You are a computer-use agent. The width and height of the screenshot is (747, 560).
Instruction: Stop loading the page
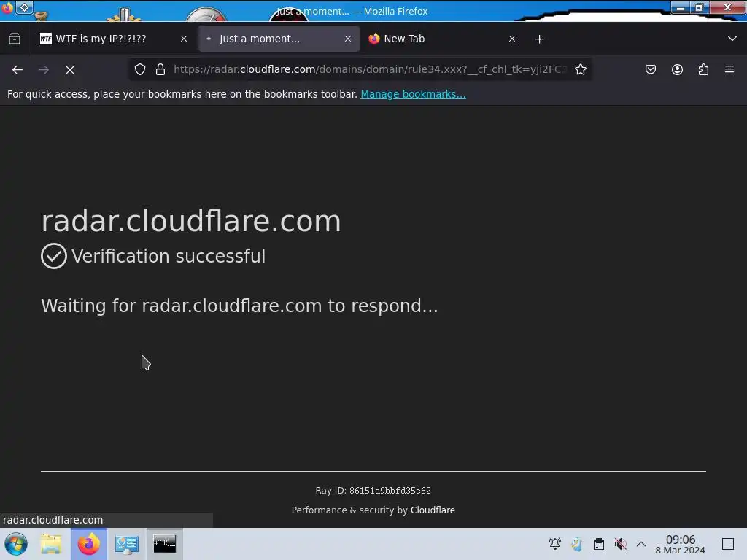click(x=70, y=70)
